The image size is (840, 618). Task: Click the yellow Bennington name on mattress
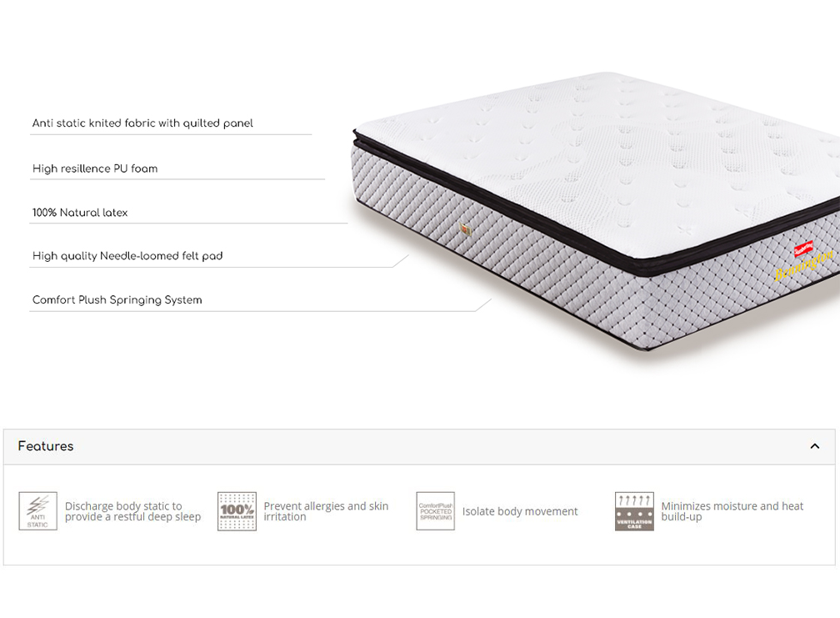click(804, 264)
